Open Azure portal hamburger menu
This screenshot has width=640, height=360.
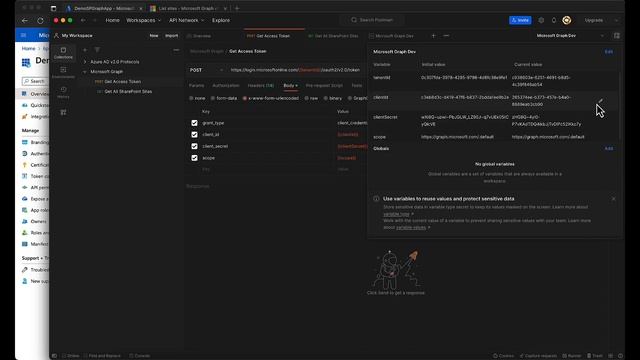click(x=23, y=35)
